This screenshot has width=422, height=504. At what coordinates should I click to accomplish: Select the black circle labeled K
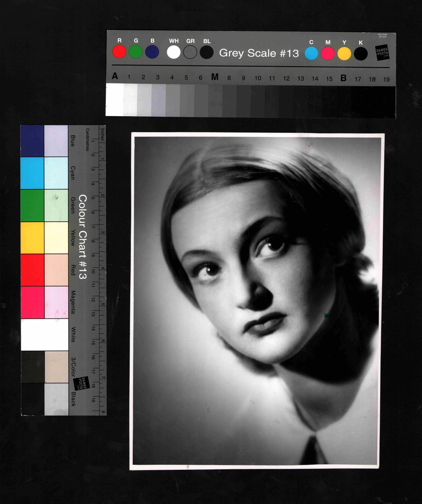[361, 54]
